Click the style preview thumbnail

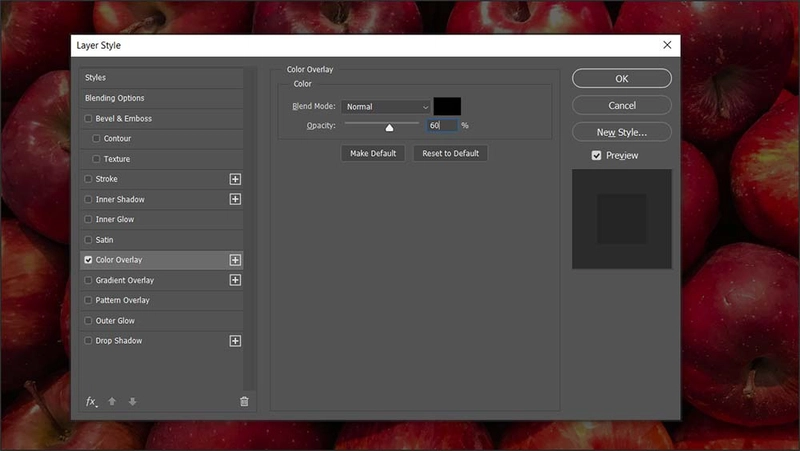pos(621,219)
